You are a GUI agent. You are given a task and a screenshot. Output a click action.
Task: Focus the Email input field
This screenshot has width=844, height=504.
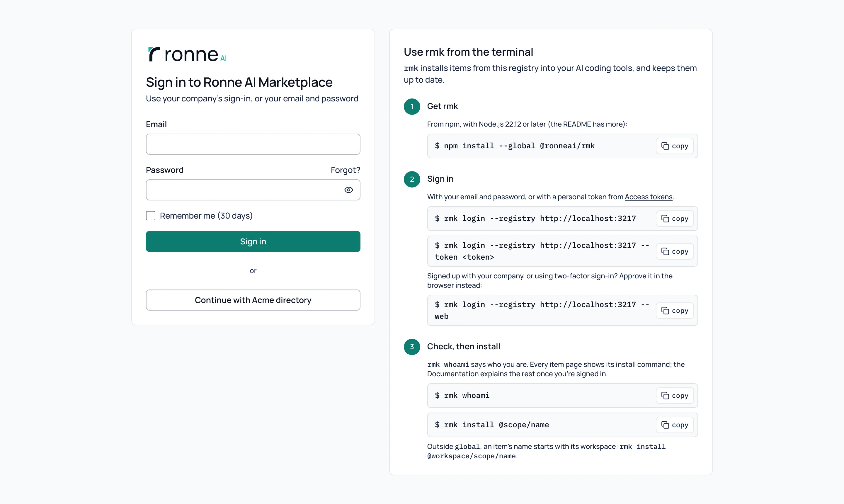click(253, 144)
